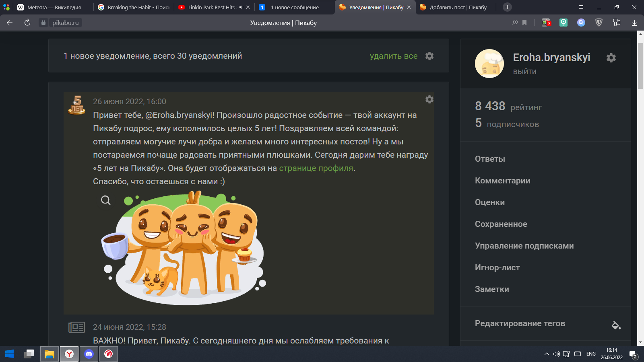The height and width of the screenshot is (362, 644).
Task: Click the page vertical scrollbar thumb
Action: coord(640,65)
